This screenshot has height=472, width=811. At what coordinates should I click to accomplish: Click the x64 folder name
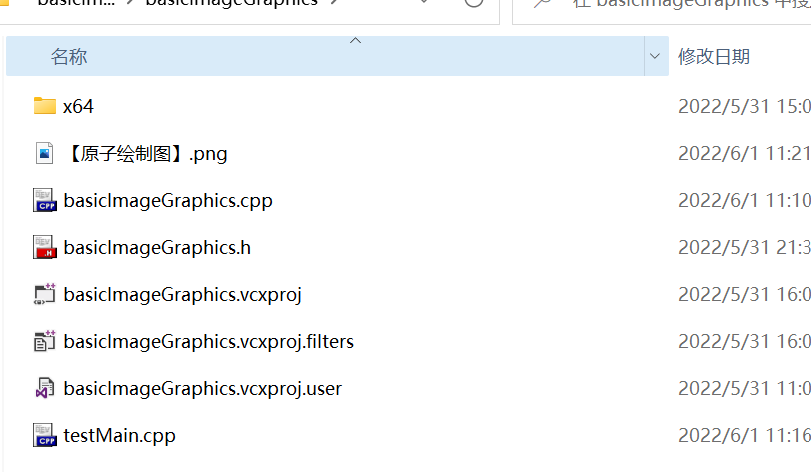[x=78, y=106]
